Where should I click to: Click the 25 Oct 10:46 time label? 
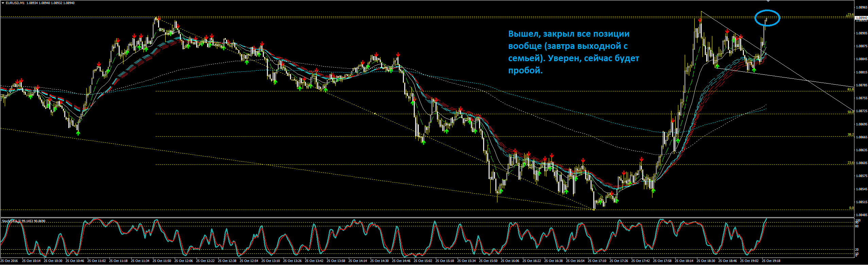click(x=75, y=261)
